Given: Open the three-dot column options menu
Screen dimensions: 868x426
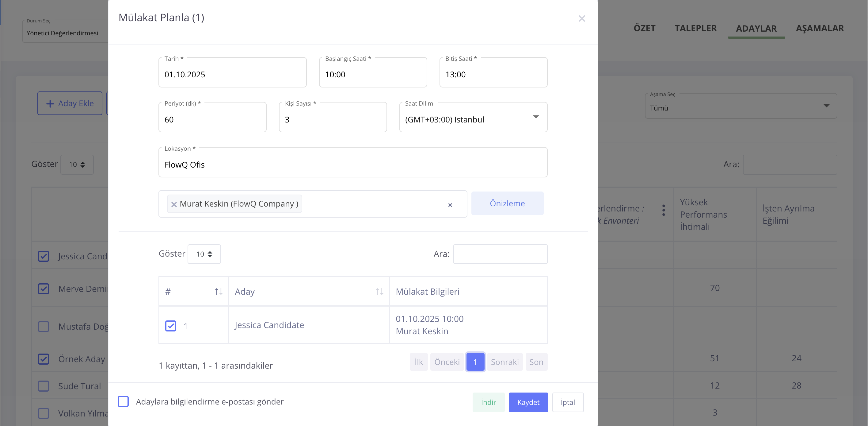Looking at the screenshot, I should click(663, 210).
